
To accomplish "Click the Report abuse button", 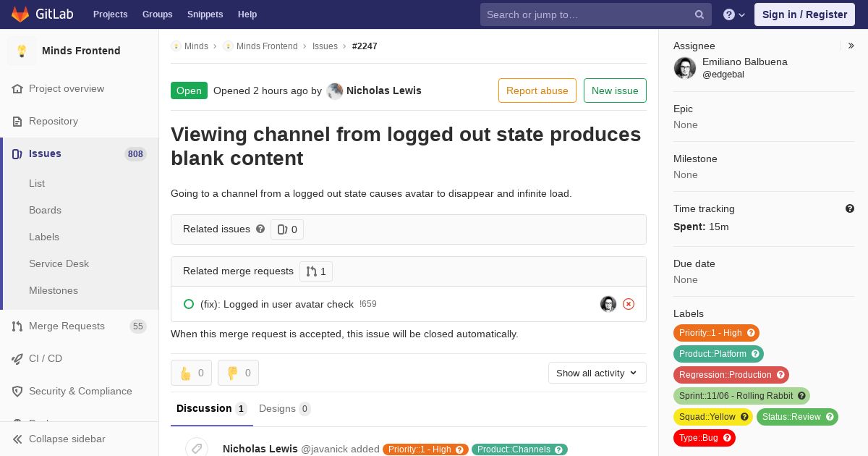I will click(x=537, y=90).
